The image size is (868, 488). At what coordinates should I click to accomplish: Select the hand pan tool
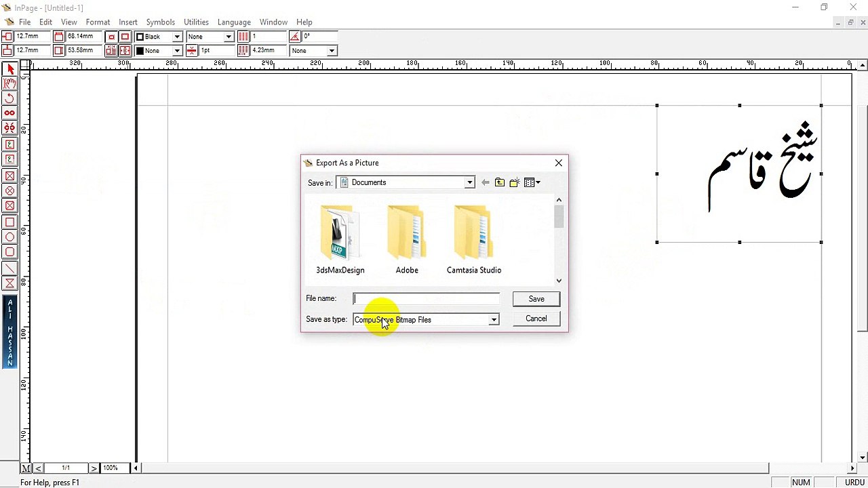pos(10,83)
